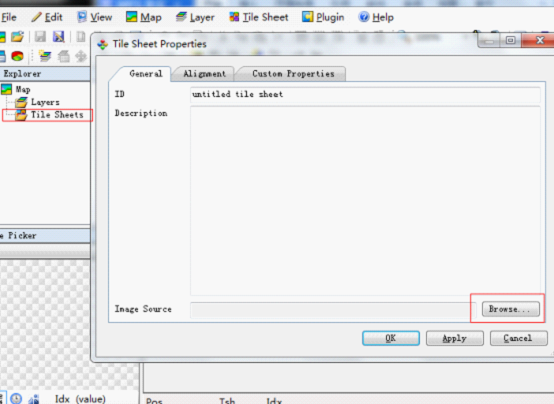The width and height of the screenshot is (554, 404).
Task: Click the Description text area
Action: click(365, 201)
